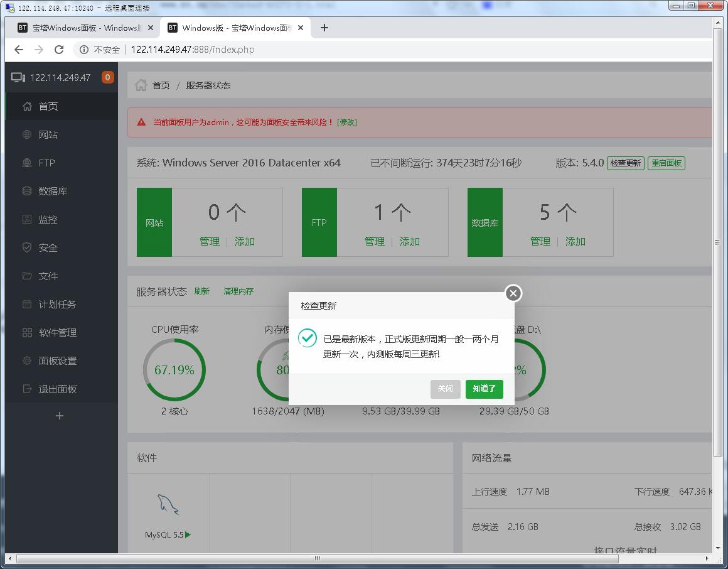Image resolution: width=728 pixels, height=569 pixels.
Task: Click the home icon in the sidebar
Action: (x=27, y=106)
